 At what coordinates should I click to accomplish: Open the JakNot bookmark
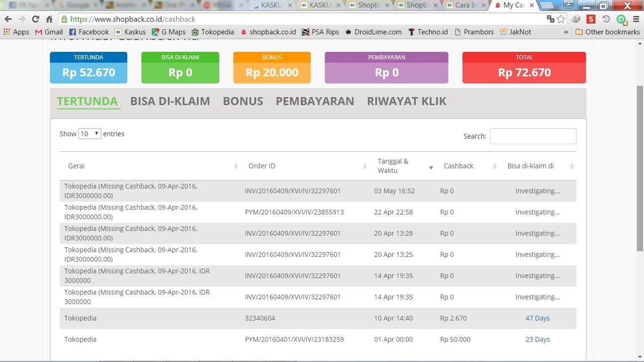[x=515, y=32]
